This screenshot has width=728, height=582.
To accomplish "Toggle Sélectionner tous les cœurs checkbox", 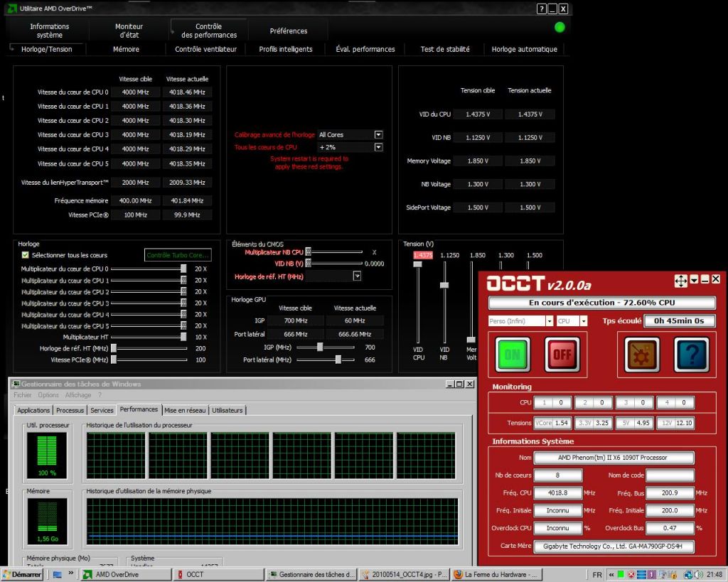I will [x=26, y=255].
